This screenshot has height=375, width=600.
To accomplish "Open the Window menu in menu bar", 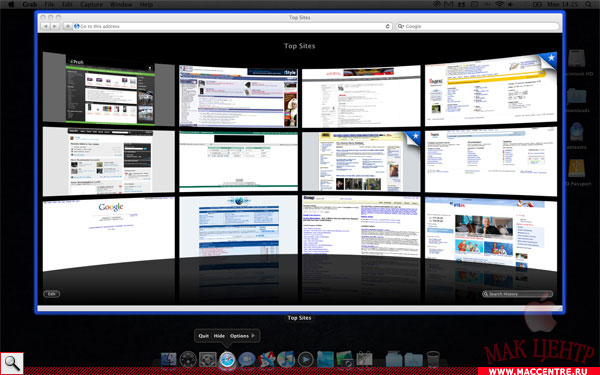I will (121, 4).
